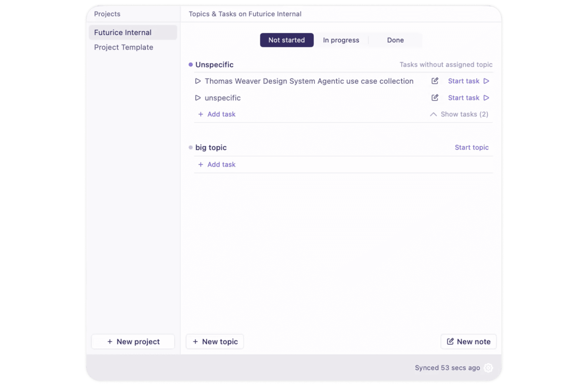Image resolution: width=588 pixels, height=387 pixels.
Task: Open settings gear in status bar
Action: pos(488,368)
